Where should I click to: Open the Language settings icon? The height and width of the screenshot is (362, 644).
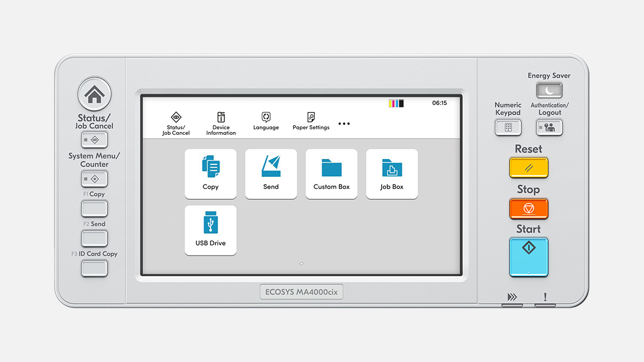(x=266, y=121)
